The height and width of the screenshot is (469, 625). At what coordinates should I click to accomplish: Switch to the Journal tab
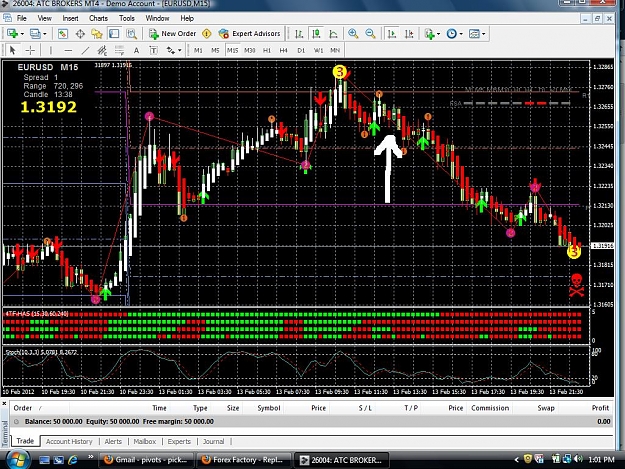click(214, 442)
